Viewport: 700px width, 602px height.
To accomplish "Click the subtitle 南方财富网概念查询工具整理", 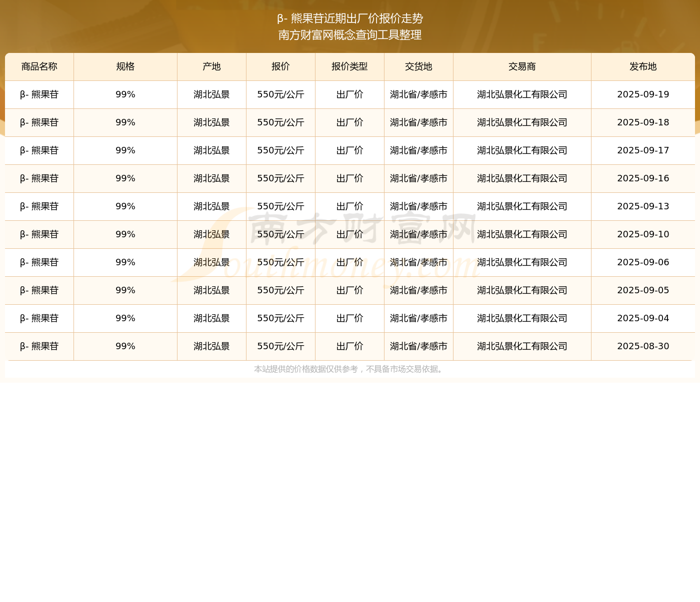I will point(350,35).
